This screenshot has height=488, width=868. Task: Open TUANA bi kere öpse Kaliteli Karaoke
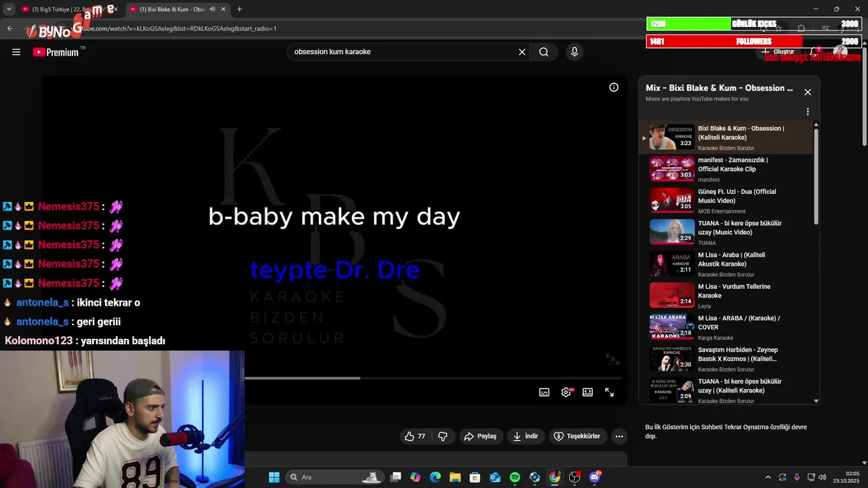click(x=726, y=390)
